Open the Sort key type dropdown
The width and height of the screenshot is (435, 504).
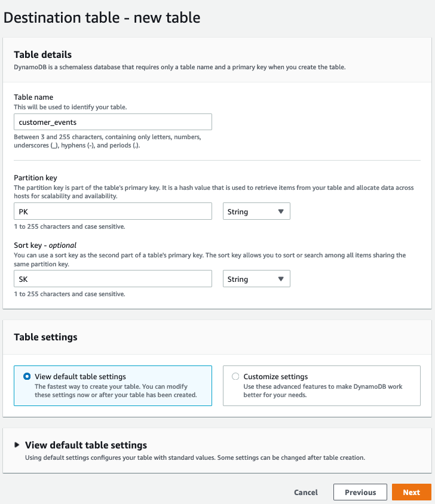click(256, 279)
